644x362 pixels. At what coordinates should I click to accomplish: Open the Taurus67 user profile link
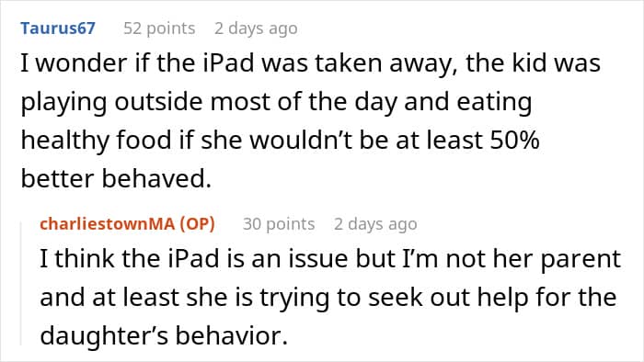click(x=58, y=28)
